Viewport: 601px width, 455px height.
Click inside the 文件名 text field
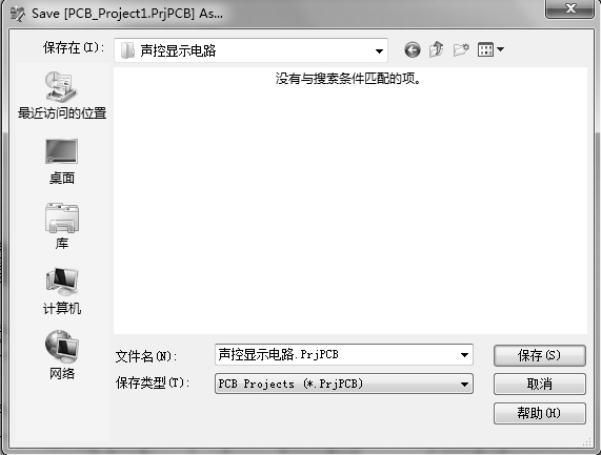(x=337, y=355)
